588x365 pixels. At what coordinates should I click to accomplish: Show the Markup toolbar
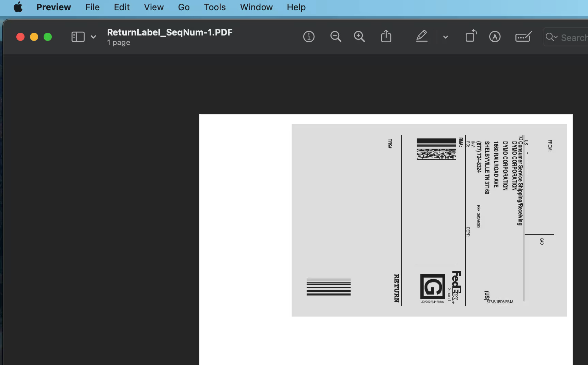(x=422, y=36)
